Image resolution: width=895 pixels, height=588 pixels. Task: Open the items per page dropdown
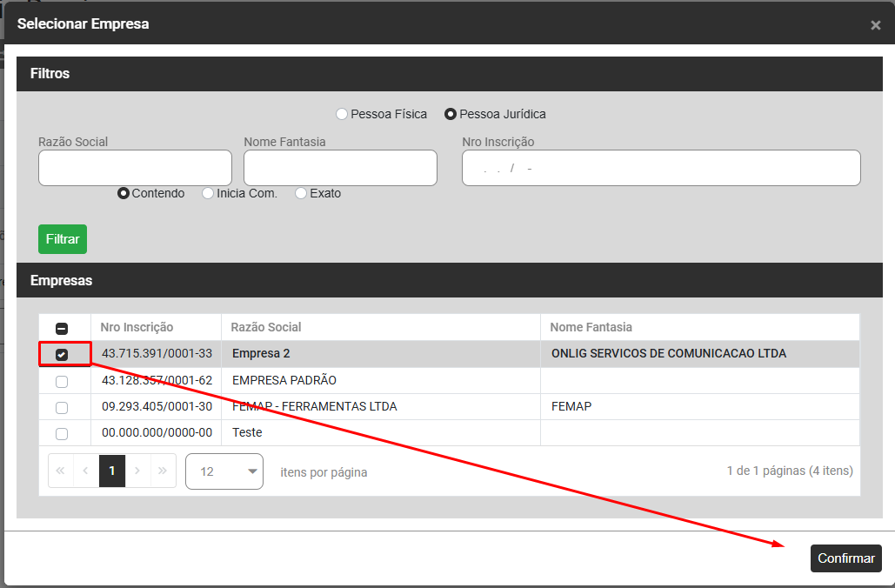coord(224,471)
